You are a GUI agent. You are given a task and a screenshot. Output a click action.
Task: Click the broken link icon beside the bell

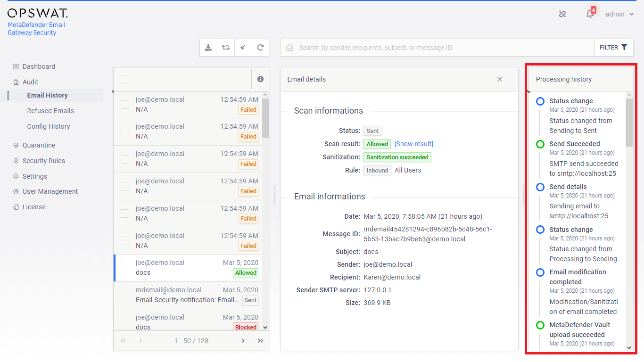coord(562,14)
